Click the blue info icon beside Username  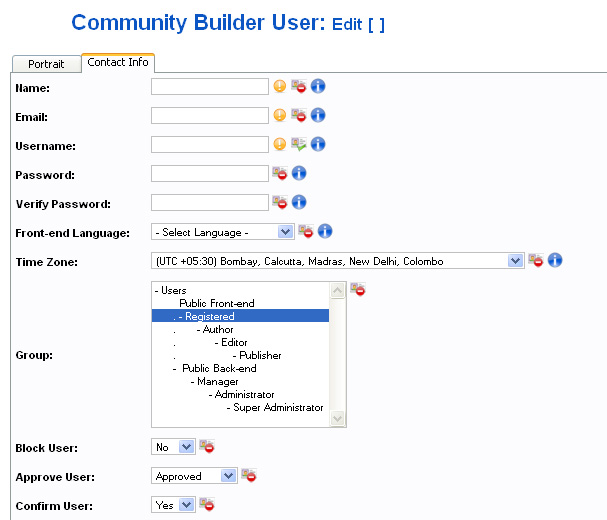click(x=318, y=144)
